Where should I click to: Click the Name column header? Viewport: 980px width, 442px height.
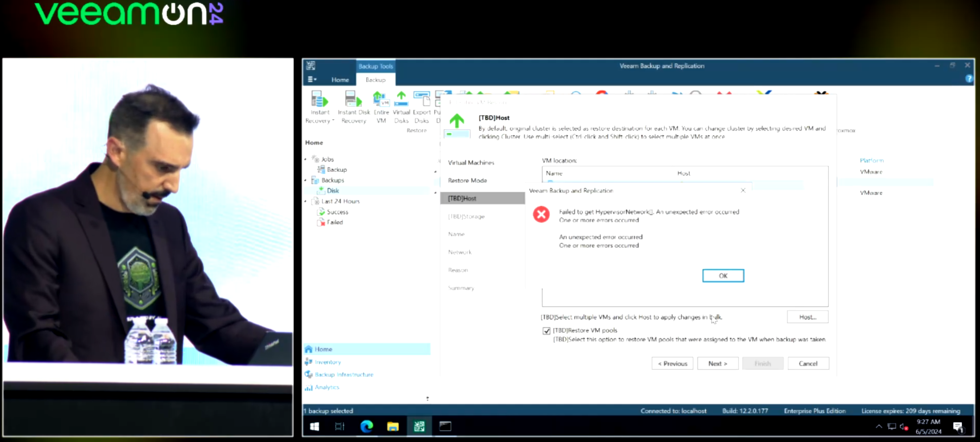pyautogui.click(x=554, y=173)
